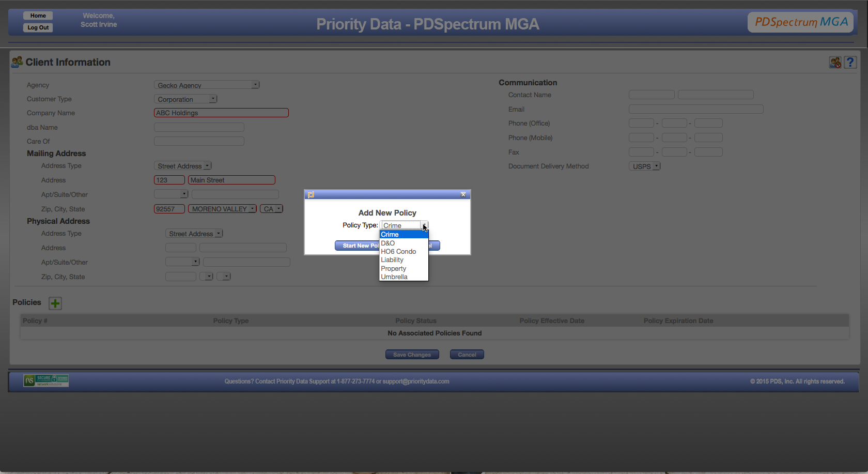Open the help question mark icon
This screenshot has width=868, height=474.
pos(850,63)
